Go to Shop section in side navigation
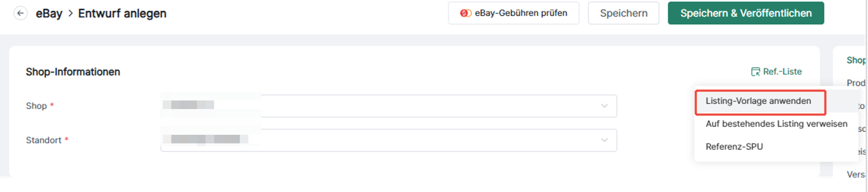The width and height of the screenshot is (868, 192). [x=856, y=60]
